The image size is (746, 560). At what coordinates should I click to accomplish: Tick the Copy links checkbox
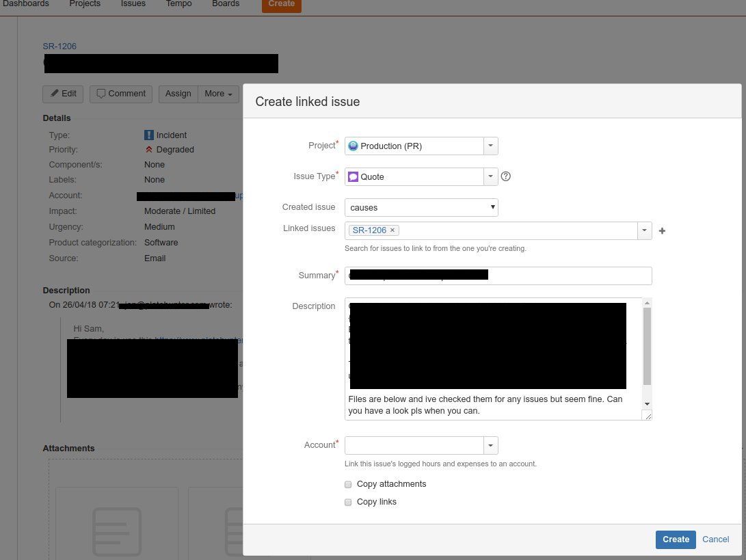348,503
